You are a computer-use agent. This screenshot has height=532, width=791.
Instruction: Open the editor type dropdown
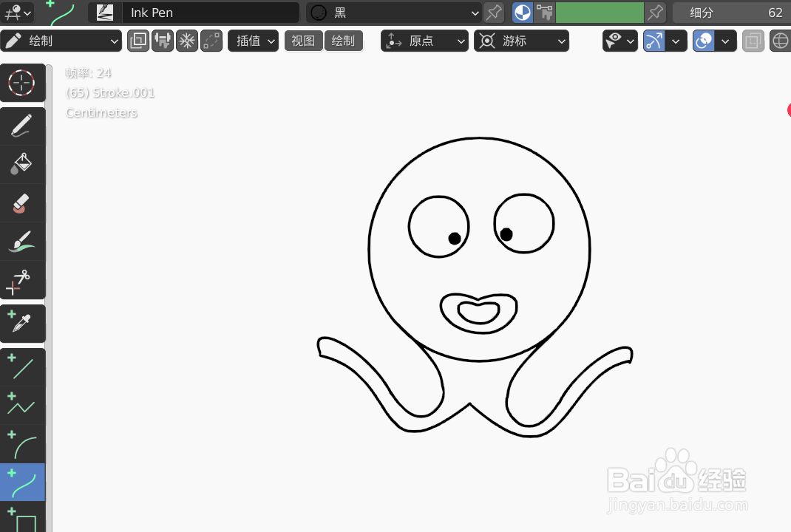tap(17, 13)
